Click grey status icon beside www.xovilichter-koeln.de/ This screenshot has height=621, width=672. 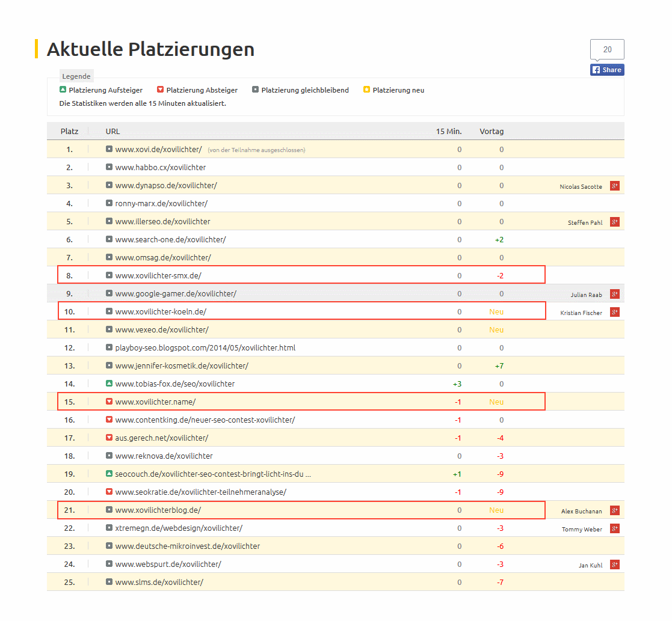109,311
